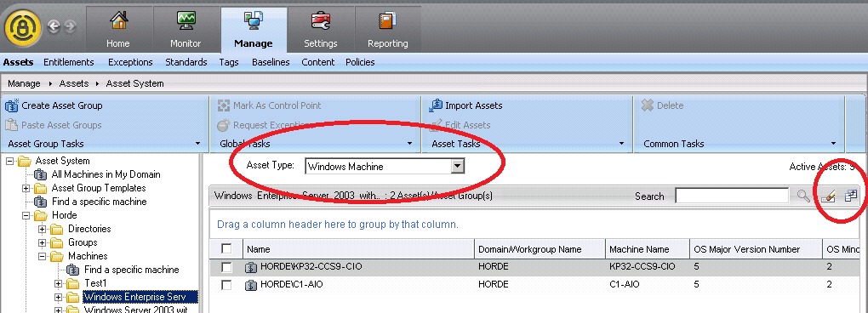Click the column chooser icon

pos(851,196)
